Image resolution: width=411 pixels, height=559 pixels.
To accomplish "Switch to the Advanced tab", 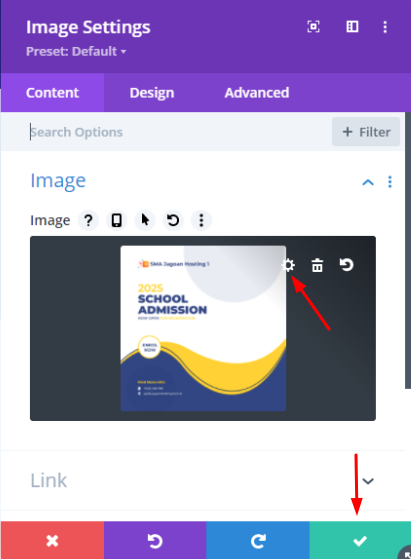I will tap(257, 93).
